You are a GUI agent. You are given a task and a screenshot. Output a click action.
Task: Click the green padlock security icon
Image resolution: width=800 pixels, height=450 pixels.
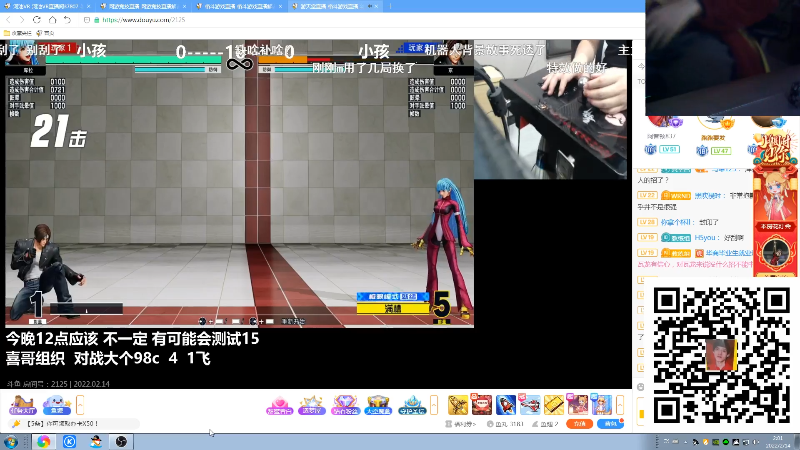tap(96, 20)
